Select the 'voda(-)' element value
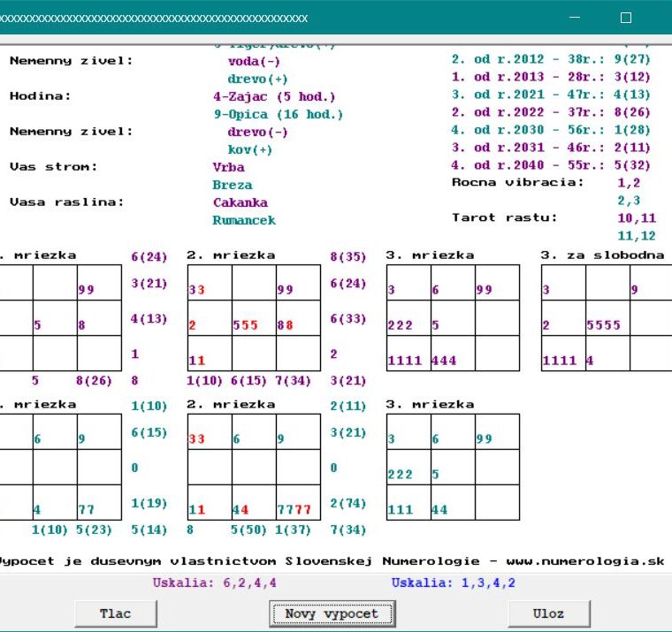The image size is (672, 632). pos(254,61)
